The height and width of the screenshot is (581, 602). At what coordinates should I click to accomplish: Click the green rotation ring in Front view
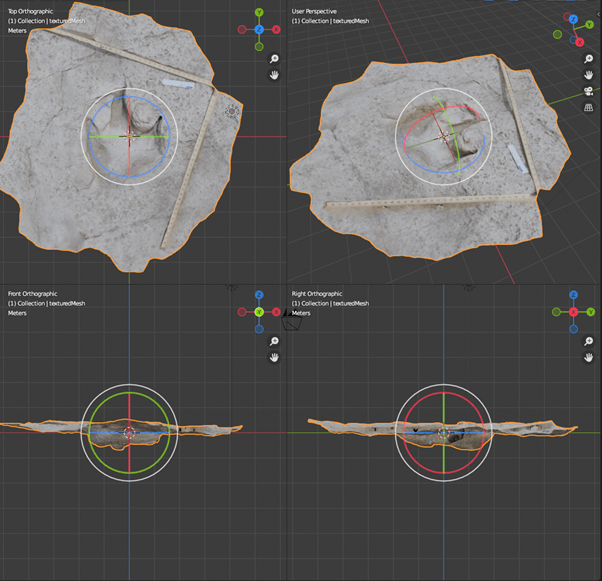click(90, 433)
